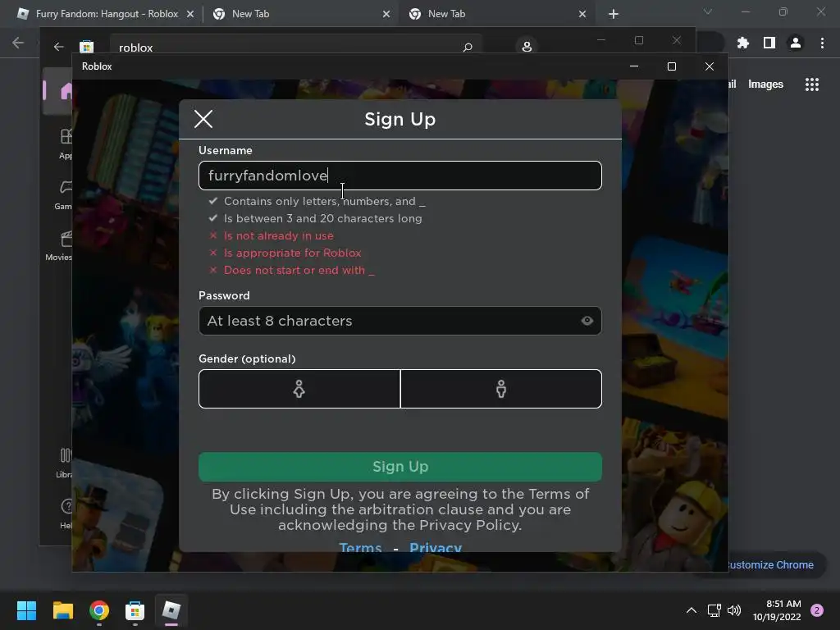The height and width of the screenshot is (630, 840).
Task: Select the male gender option
Action: pyautogui.click(x=501, y=389)
